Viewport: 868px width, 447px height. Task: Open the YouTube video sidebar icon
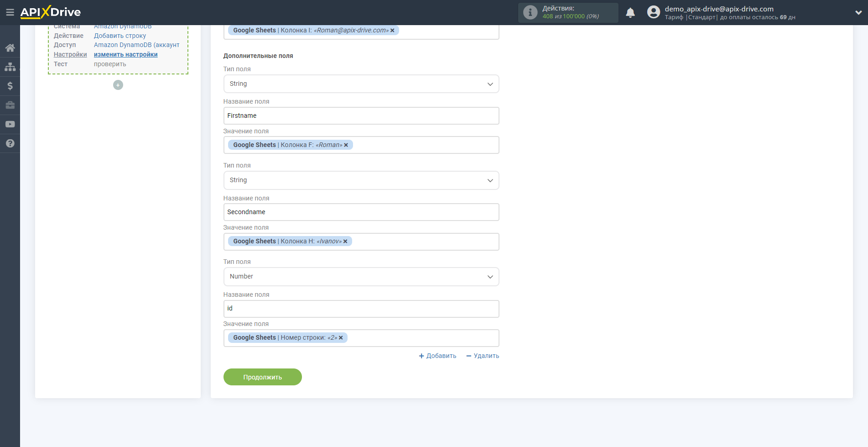tap(10, 124)
